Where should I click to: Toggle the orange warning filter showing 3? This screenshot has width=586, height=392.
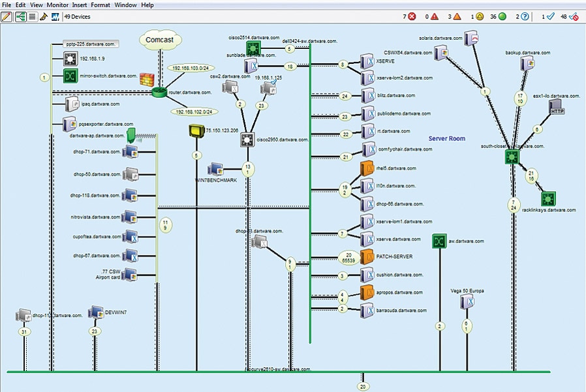[457, 15]
